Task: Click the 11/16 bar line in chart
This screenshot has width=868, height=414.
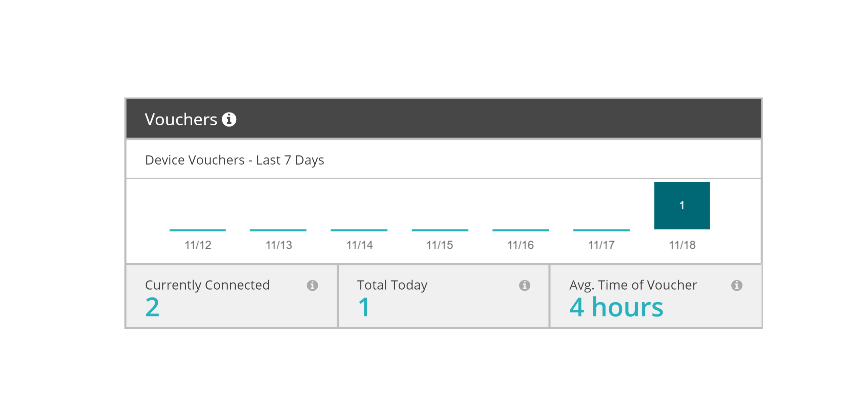Action: (x=520, y=230)
